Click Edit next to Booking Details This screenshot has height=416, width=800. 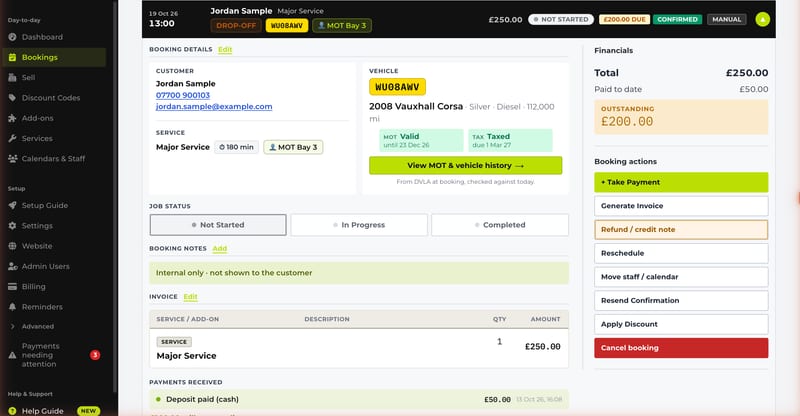tap(225, 50)
